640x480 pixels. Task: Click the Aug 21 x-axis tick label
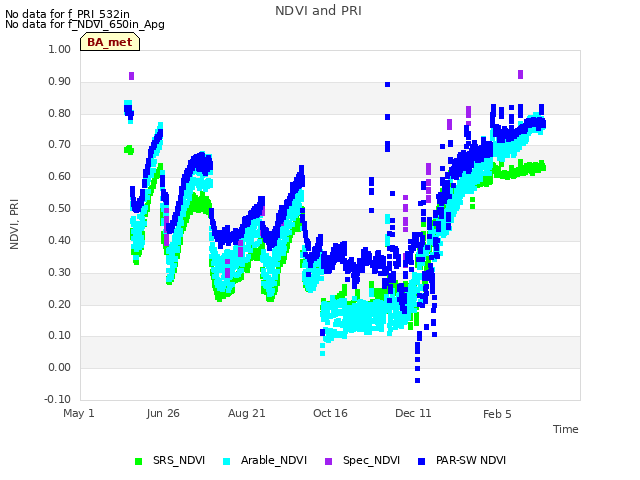tap(247, 413)
